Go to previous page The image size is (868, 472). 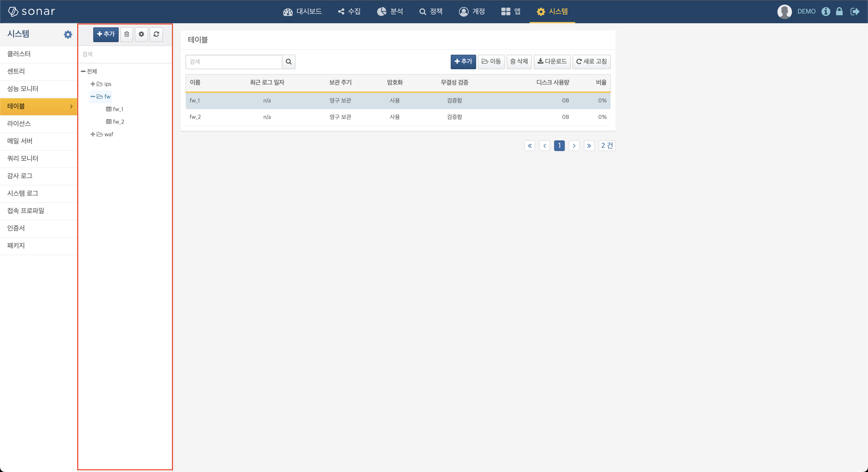(x=544, y=146)
